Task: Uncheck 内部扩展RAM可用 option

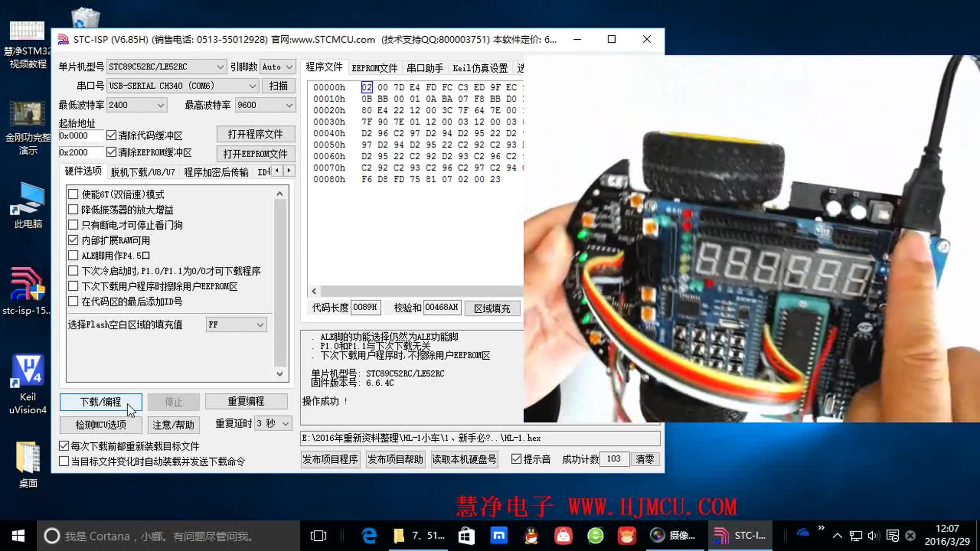Action: coord(73,240)
